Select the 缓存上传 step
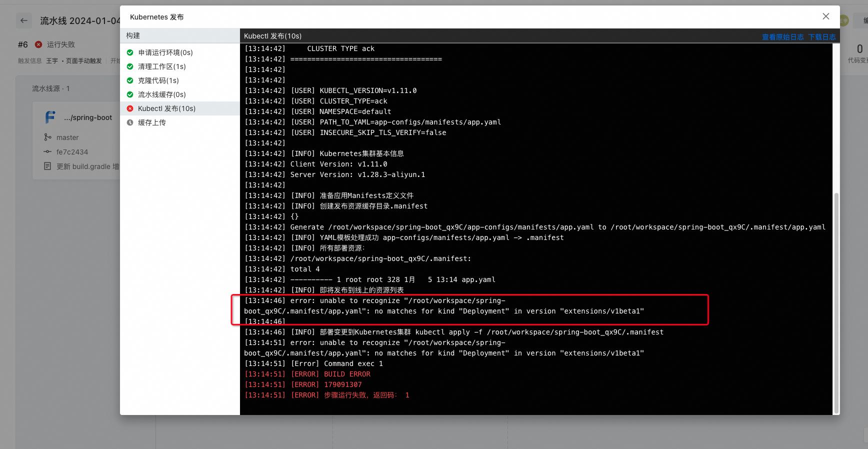The height and width of the screenshot is (449, 868). point(180,122)
